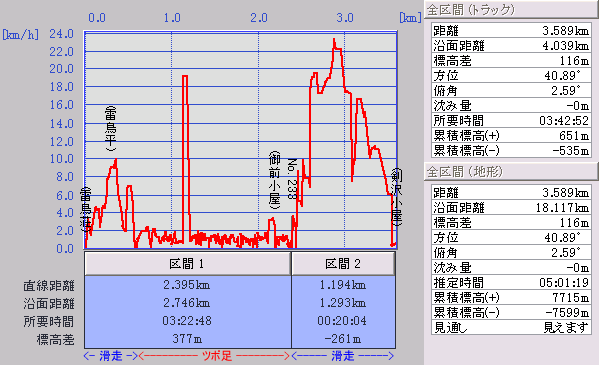599x365 pixels.
Task: Click the terrain 累積標高(-) value -7599m
Action: [x=567, y=313]
